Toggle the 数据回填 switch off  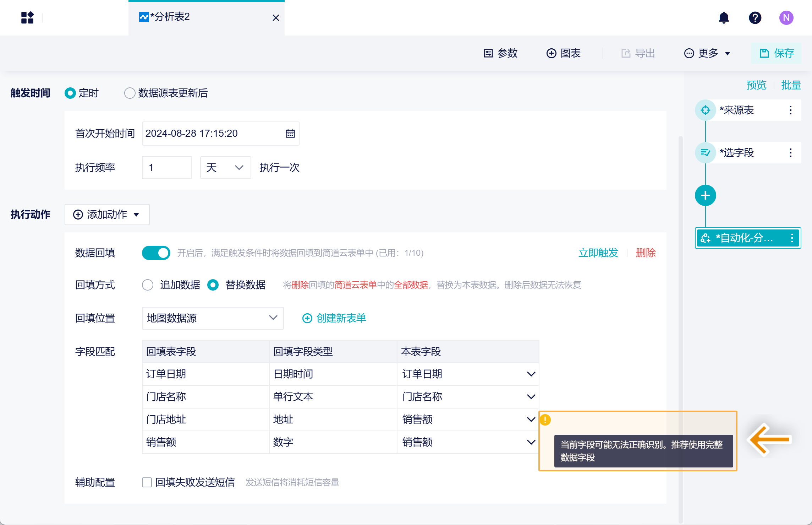coord(156,253)
